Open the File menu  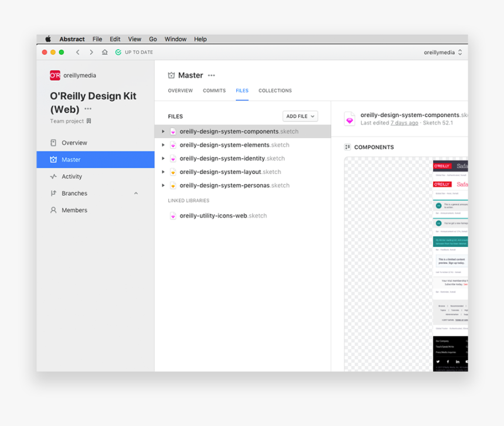point(97,39)
